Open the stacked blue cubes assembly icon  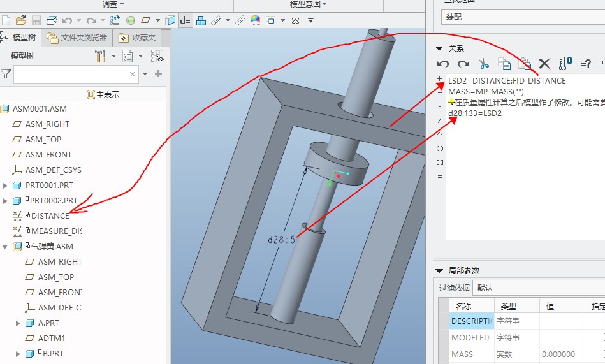pyautogui.click(x=201, y=20)
